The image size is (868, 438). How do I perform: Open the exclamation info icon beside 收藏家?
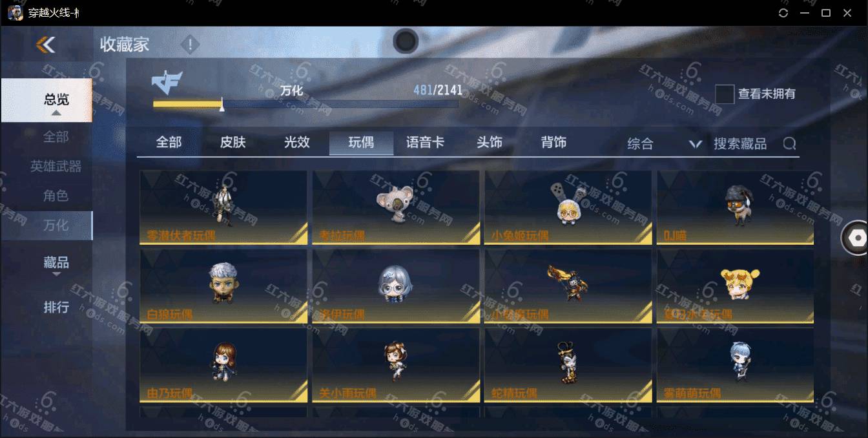tap(190, 45)
